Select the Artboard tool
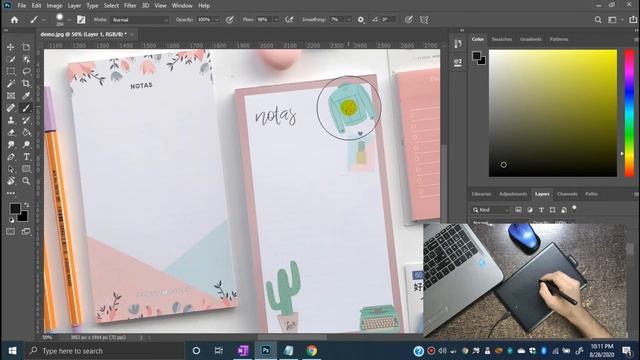The height and width of the screenshot is (360, 640). [x=26, y=47]
